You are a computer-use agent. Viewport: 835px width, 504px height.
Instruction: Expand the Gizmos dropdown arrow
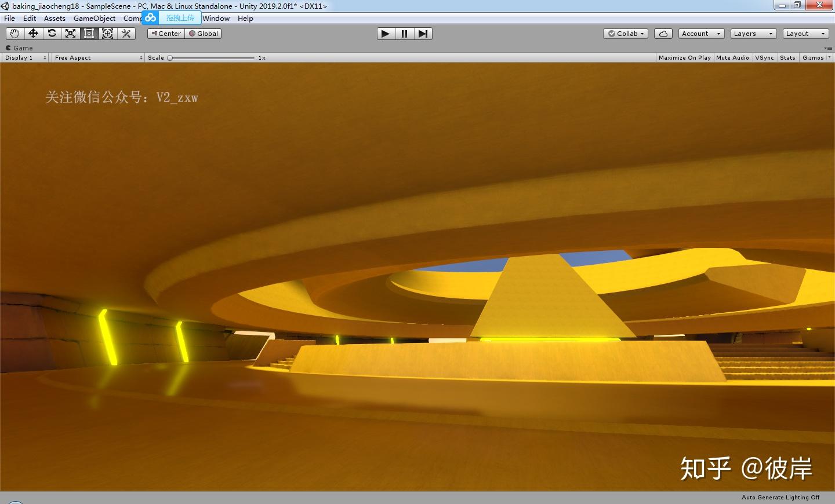pos(829,58)
